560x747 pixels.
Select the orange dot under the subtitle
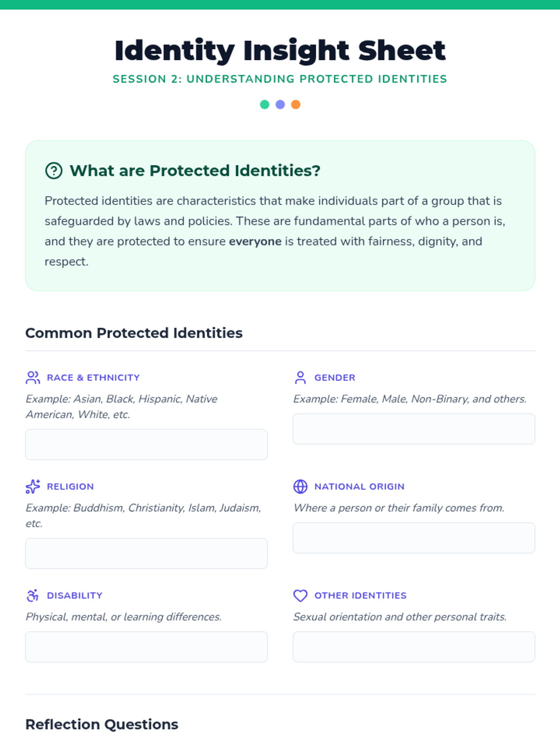(296, 105)
